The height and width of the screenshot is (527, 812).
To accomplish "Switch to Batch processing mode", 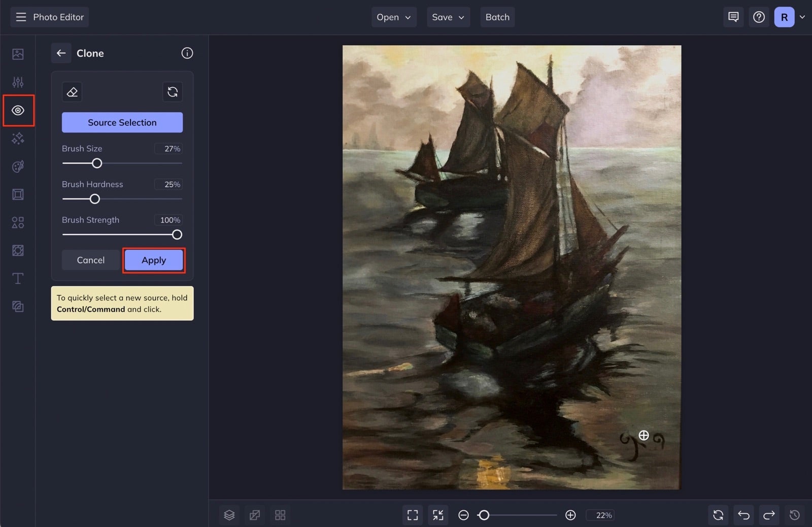I will click(497, 17).
